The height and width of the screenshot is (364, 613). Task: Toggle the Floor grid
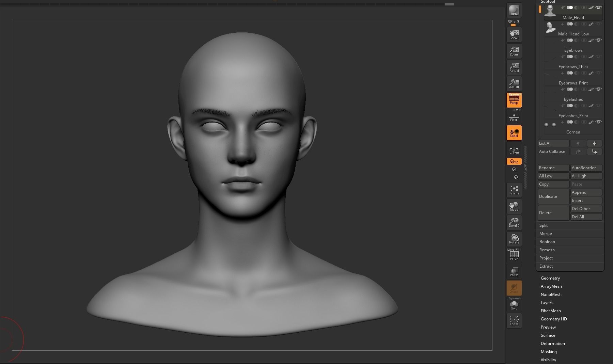click(x=514, y=118)
